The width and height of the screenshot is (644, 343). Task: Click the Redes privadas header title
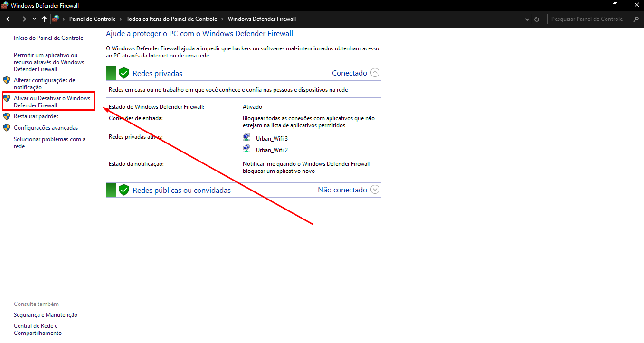coord(157,73)
